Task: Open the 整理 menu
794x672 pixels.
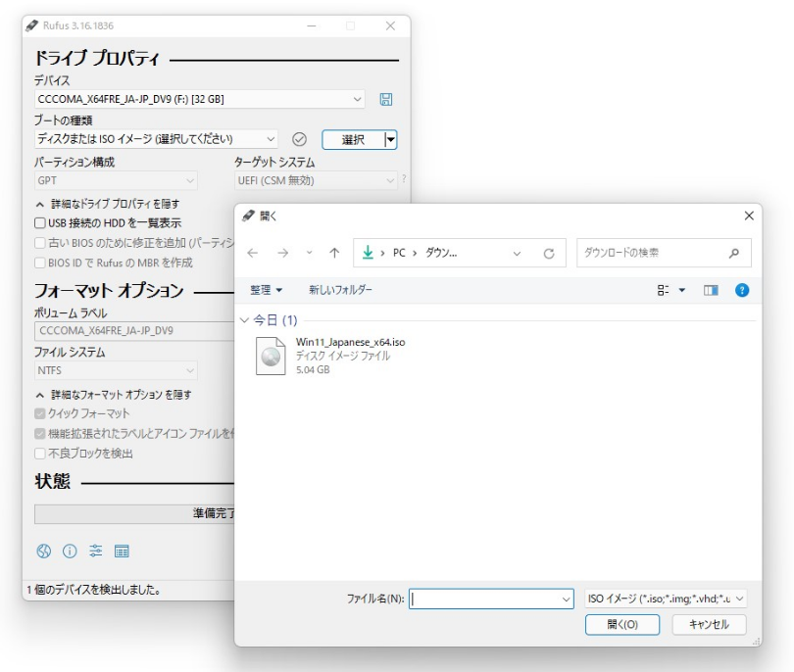Action: point(266,290)
